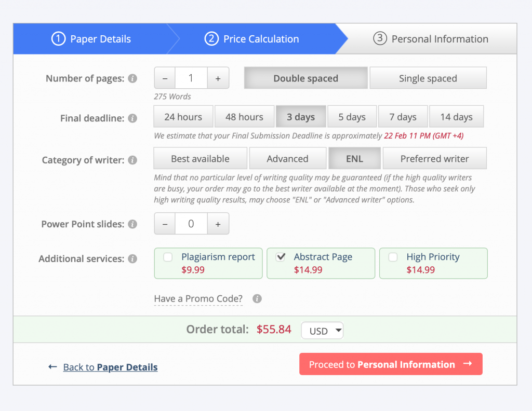Click arrow icon on Proceed button
Viewport: 532px width, 411px height.
pos(468,364)
